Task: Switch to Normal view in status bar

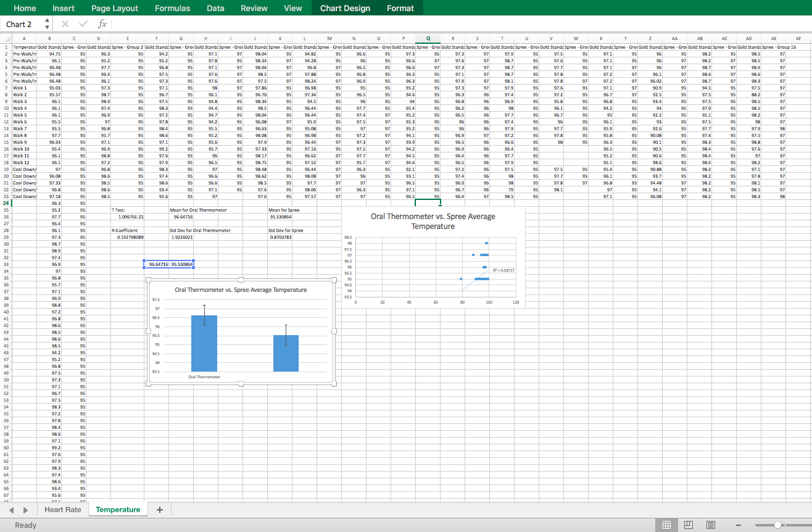Action: (x=666, y=525)
